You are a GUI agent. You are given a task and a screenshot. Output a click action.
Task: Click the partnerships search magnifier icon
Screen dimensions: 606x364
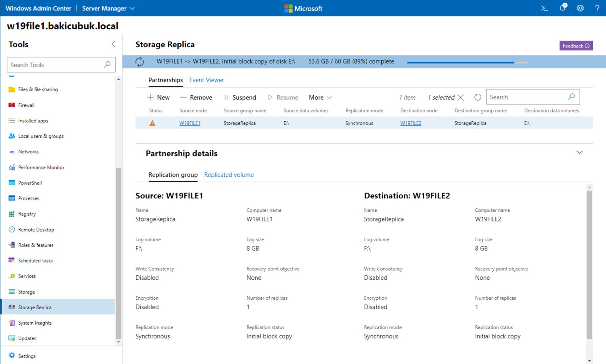(571, 97)
